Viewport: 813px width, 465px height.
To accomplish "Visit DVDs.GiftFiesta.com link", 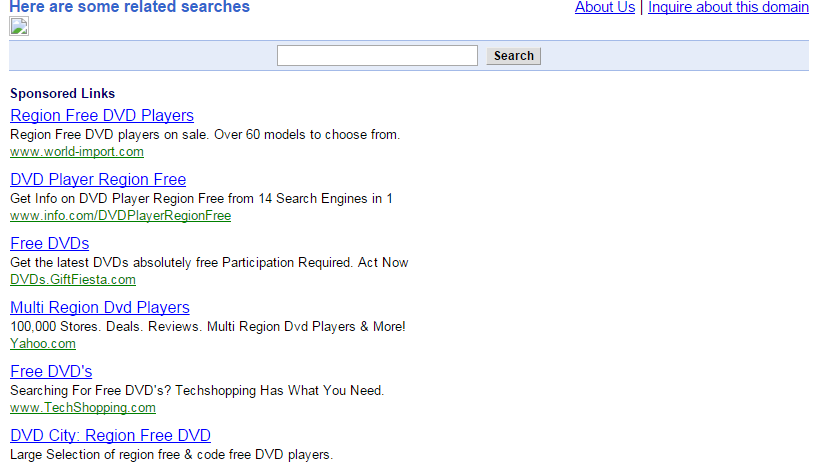I will click(73, 279).
